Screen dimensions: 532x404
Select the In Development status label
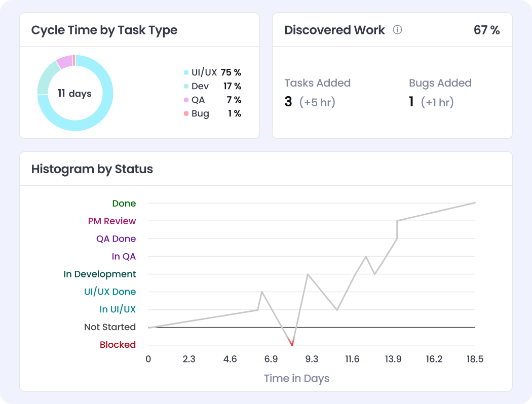(x=100, y=274)
